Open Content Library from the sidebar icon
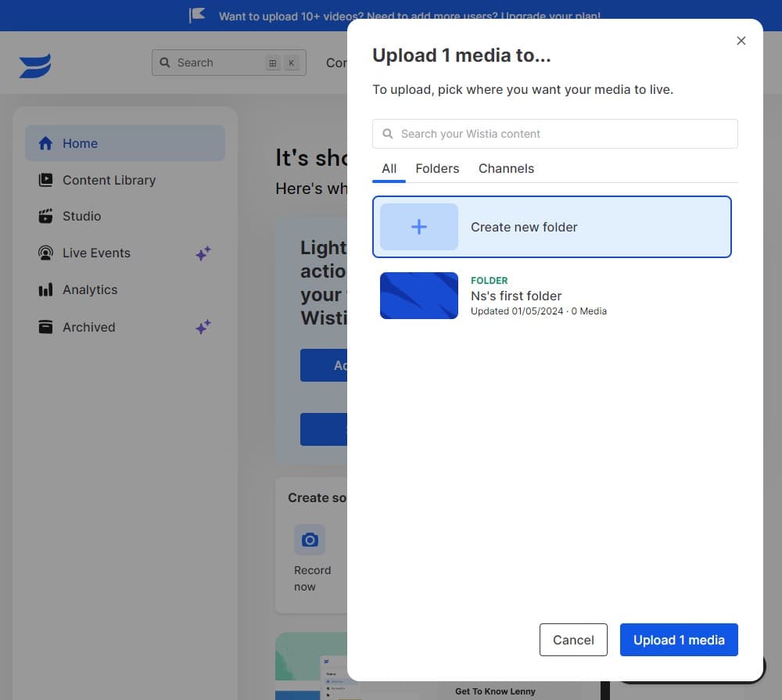782x700 pixels. click(45, 180)
